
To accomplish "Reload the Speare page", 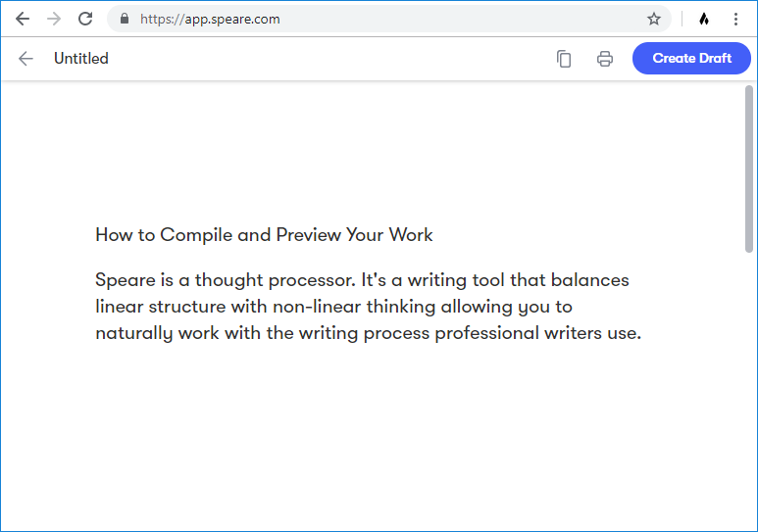I will click(85, 19).
